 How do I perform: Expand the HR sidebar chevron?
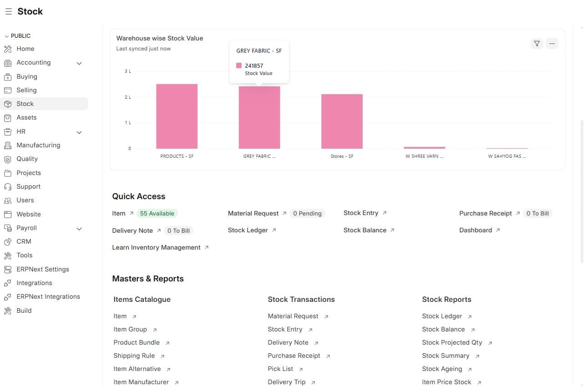coord(79,132)
